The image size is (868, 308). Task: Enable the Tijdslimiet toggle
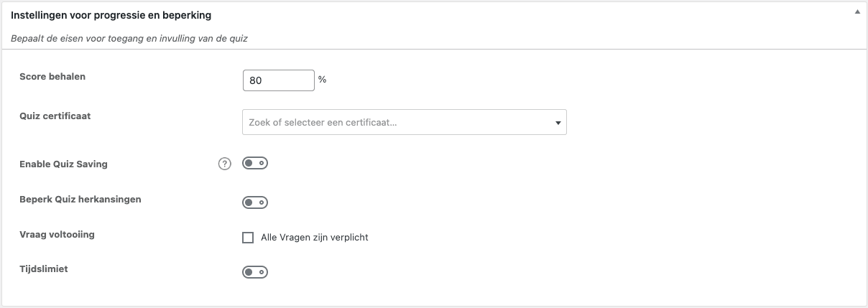tap(255, 272)
